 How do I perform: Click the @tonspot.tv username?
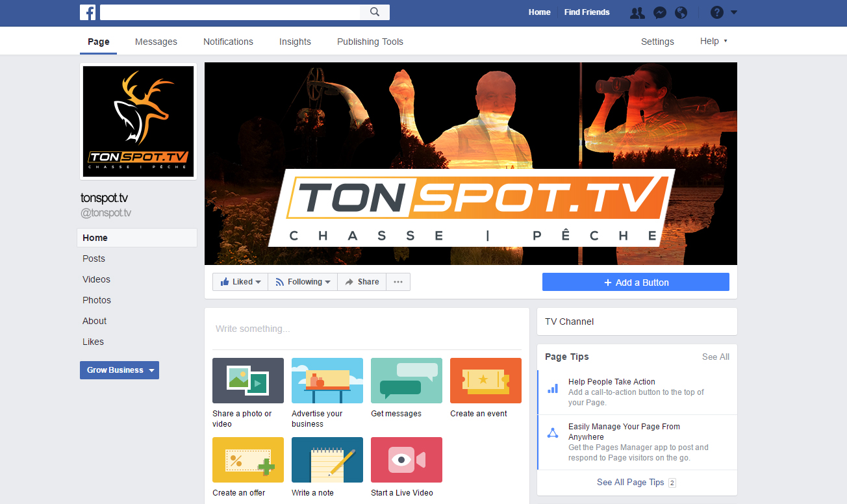(x=106, y=213)
